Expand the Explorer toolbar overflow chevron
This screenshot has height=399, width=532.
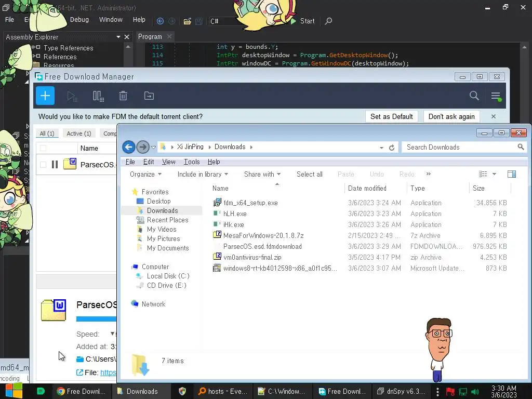[x=429, y=174]
